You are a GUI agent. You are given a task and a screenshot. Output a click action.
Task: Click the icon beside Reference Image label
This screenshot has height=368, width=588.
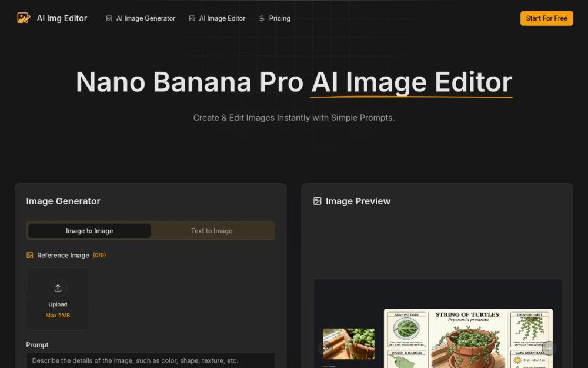[30, 255]
